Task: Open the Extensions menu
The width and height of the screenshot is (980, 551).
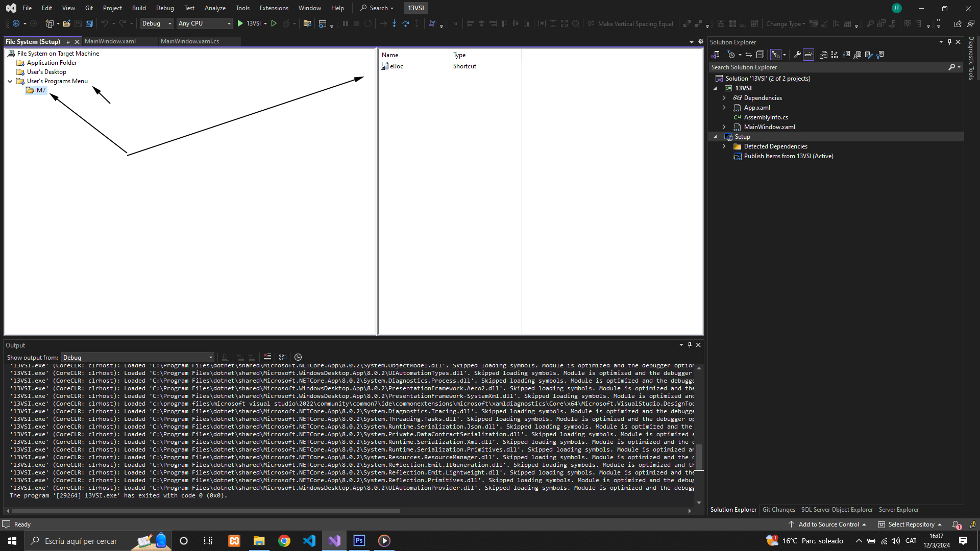Action: point(274,8)
